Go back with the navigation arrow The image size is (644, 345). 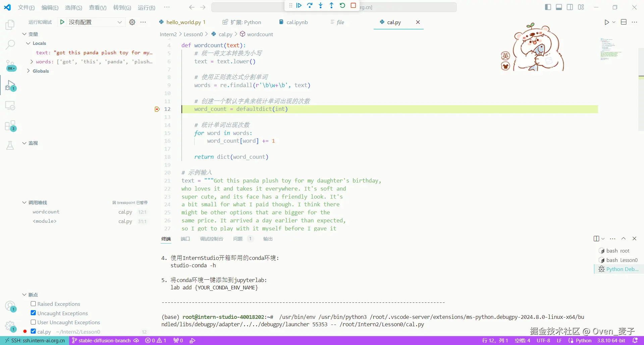click(192, 7)
